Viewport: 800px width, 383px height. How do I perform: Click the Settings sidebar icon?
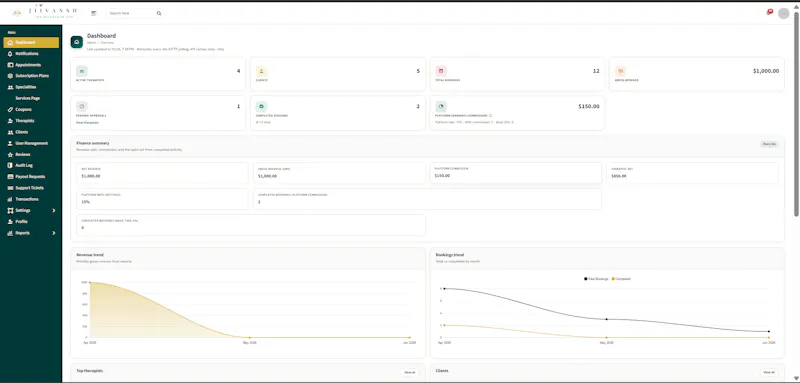[10, 210]
